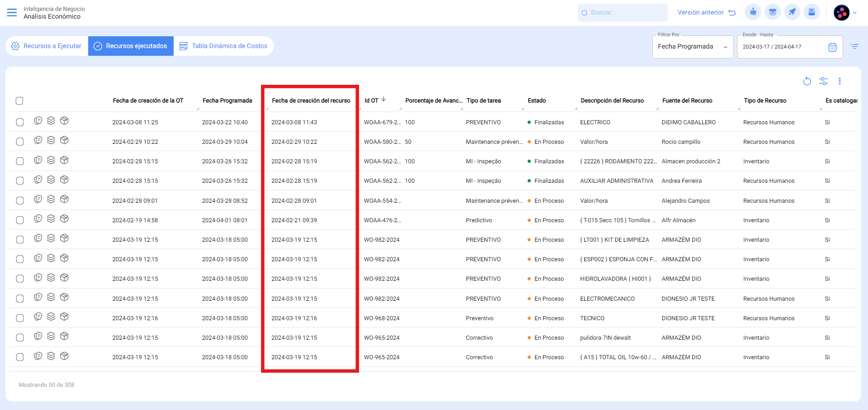The width and height of the screenshot is (868, 410).
Task: Click the robot assistant icon
Action: (753, 12)
